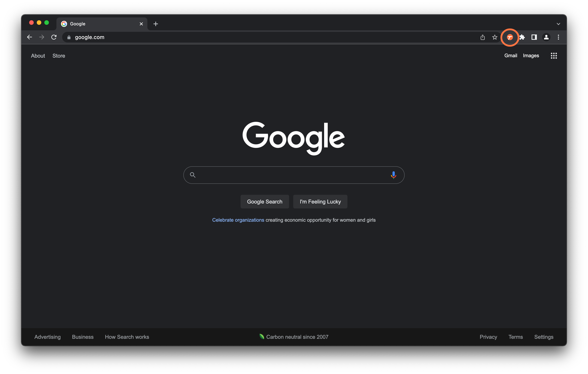Viewport: 588px width, 374px height.
Task: Open the Chrome three-dot menu
Action: pyautogui.click(x=558, y=37)
